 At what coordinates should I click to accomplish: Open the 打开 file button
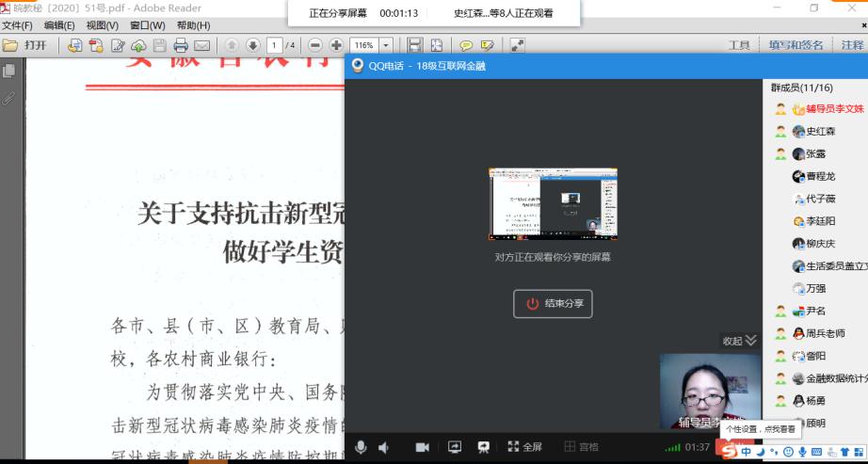click(25, 45)
